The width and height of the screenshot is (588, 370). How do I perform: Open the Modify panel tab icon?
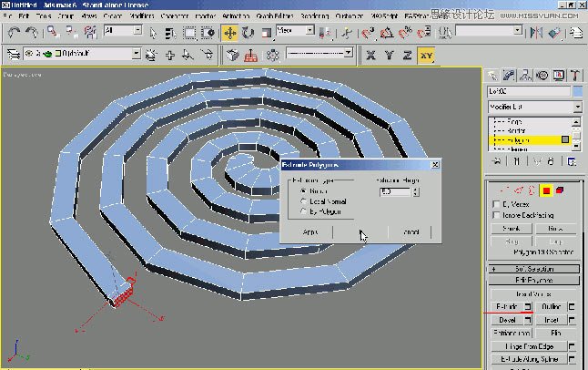click(x=510, y=76)
